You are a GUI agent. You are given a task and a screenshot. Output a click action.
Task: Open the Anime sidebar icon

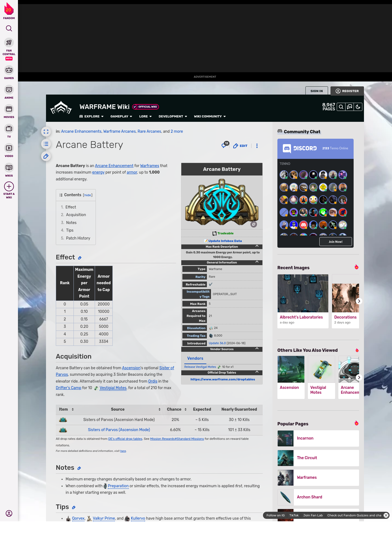click(x=9, y=90)
